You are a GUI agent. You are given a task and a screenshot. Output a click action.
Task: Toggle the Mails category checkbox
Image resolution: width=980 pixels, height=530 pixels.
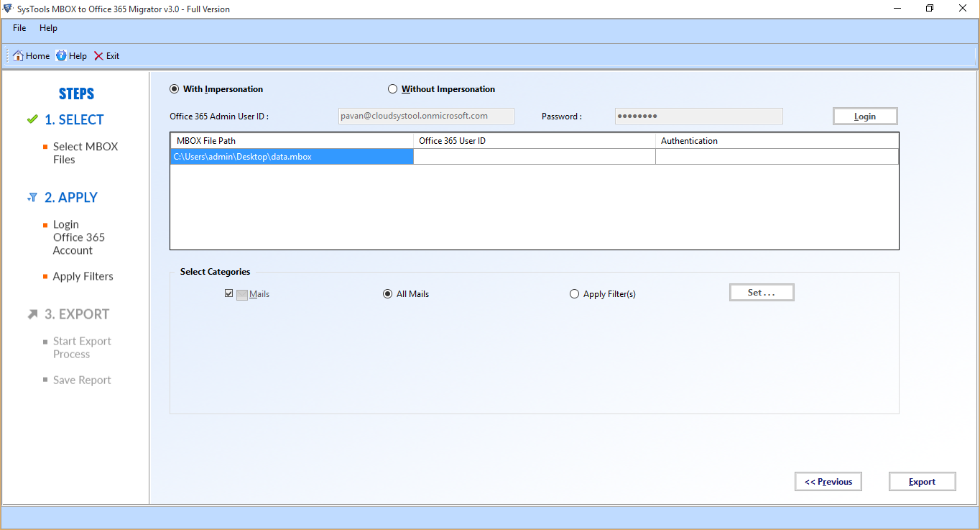pos(229,293)
